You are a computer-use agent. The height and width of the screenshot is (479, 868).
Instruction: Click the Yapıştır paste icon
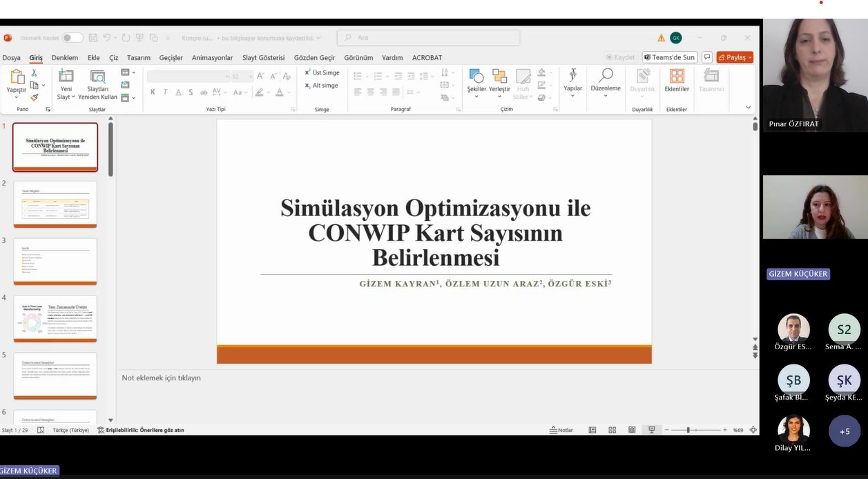16,77
